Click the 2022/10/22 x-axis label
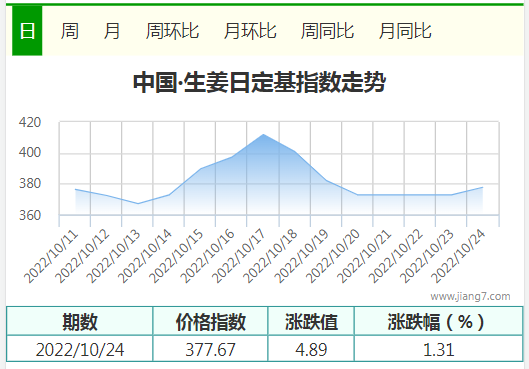 click(x=396, y=257)
